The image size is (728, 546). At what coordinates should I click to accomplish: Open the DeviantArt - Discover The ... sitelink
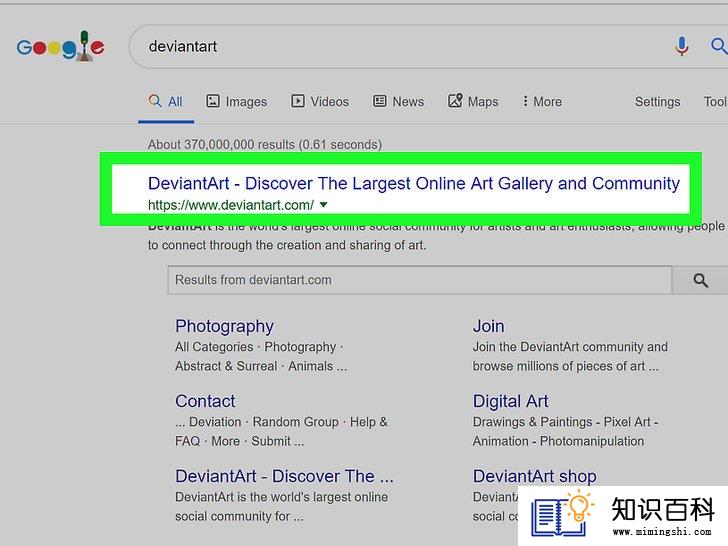(284, 476)
